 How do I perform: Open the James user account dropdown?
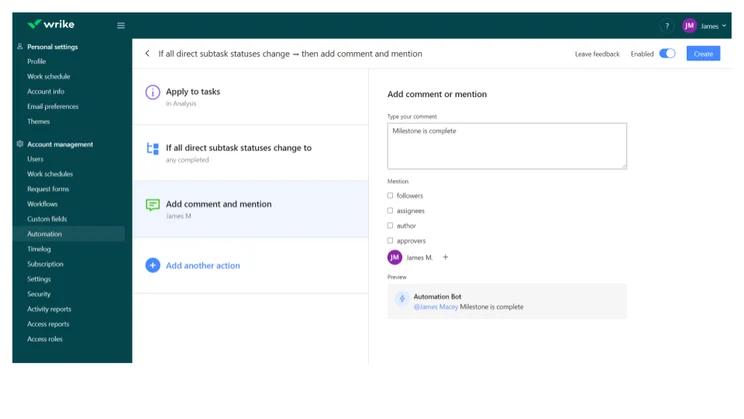click(x=704, y=26)
